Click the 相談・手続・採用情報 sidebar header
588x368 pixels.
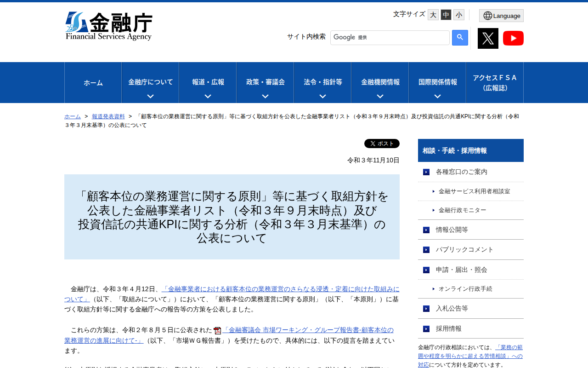pyautogui.click(x=471, y=150)
